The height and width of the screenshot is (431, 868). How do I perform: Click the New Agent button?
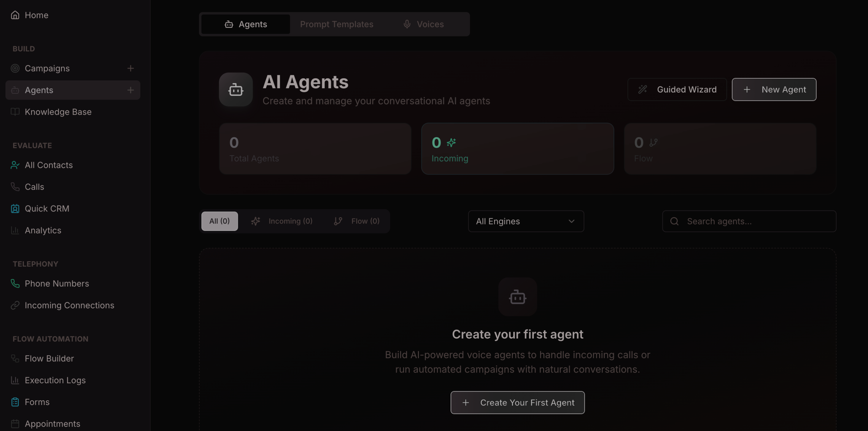click(x=774, y=90)
